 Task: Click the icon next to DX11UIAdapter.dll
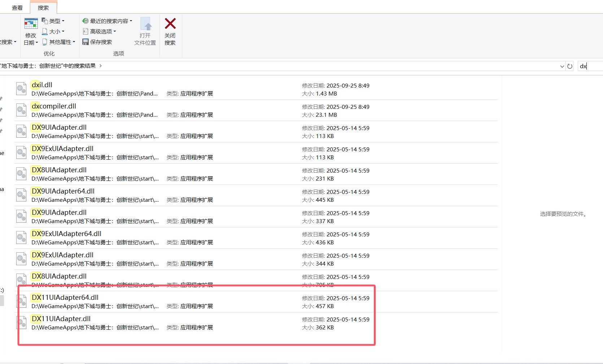tap(21, 323)
